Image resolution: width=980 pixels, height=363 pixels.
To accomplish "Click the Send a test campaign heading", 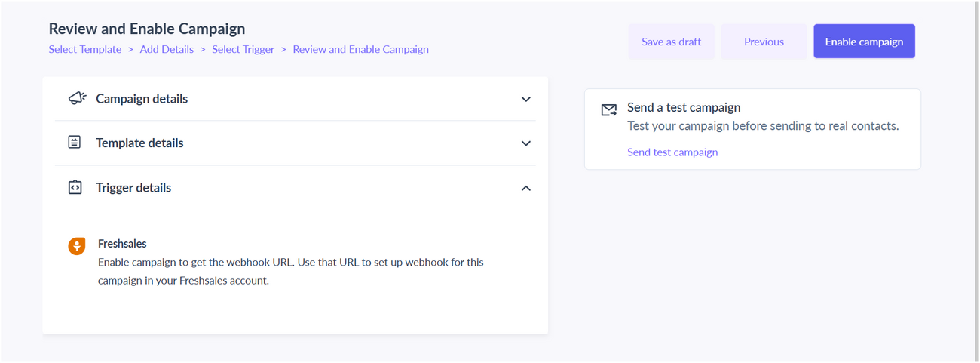I will pyautogui.click(x=684, y=107).
